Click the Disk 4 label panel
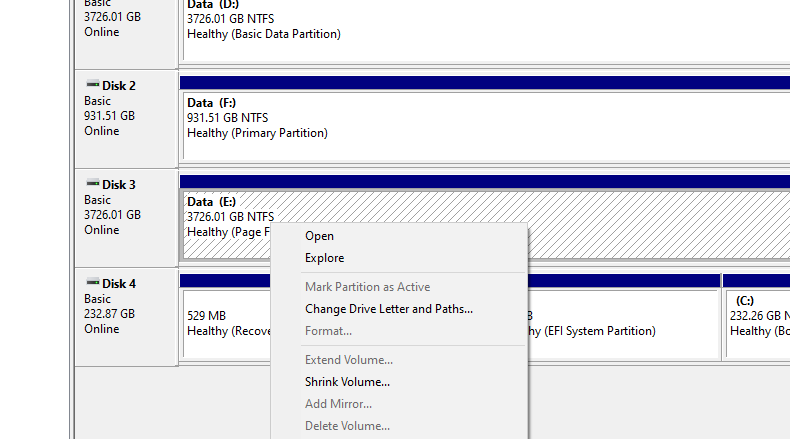 [x=126, y=317]
